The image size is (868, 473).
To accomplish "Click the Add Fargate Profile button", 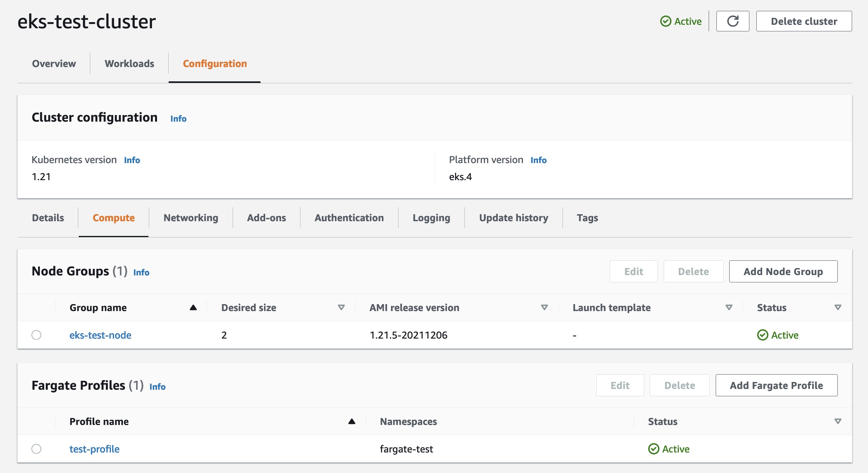I will 777,385.
